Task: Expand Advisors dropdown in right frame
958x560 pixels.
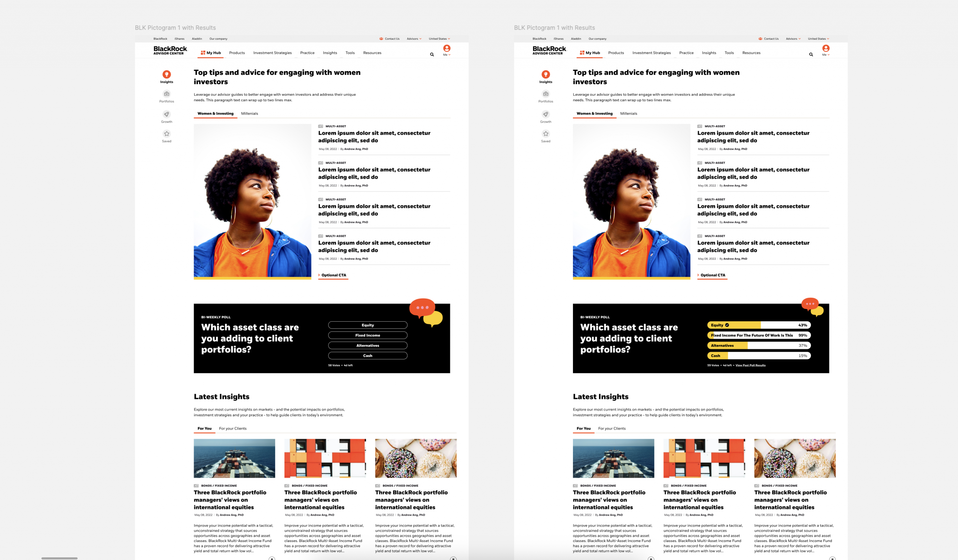Action: 793,39
